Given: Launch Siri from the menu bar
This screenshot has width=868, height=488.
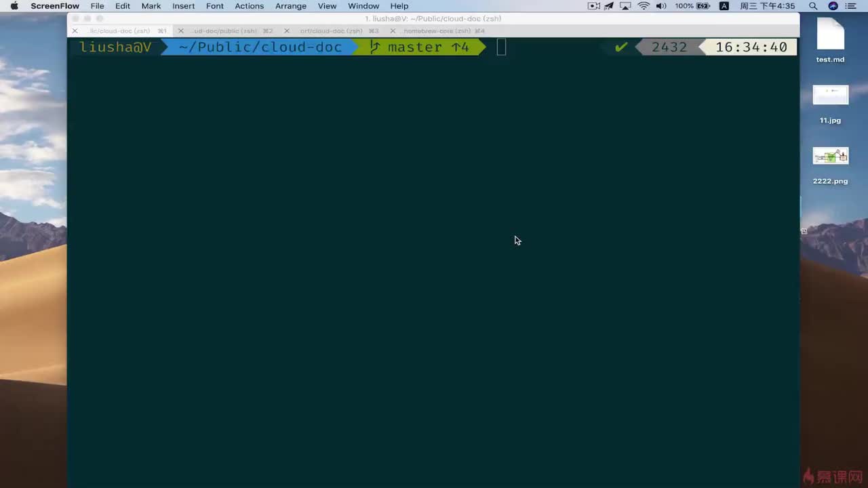Looking at the screenshot, I should coord(833,6).
